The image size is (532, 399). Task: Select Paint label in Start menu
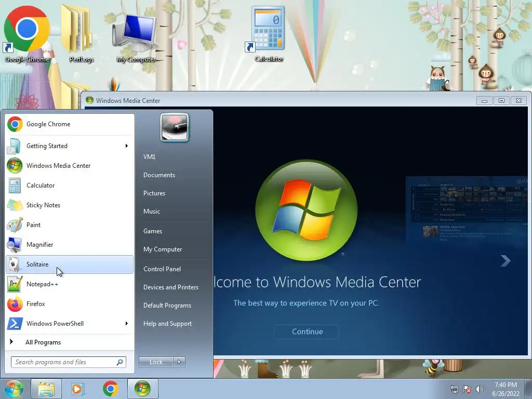click(x=33, y=224)
